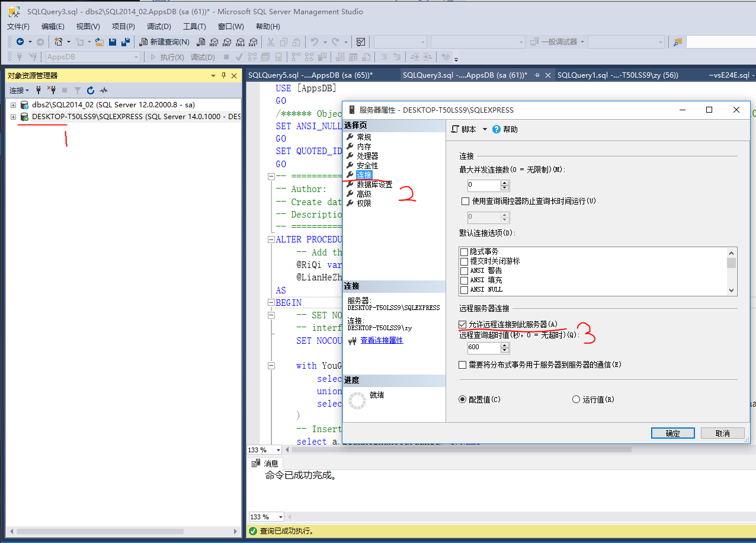Click the refresh icon in Object Explorer

91,90
